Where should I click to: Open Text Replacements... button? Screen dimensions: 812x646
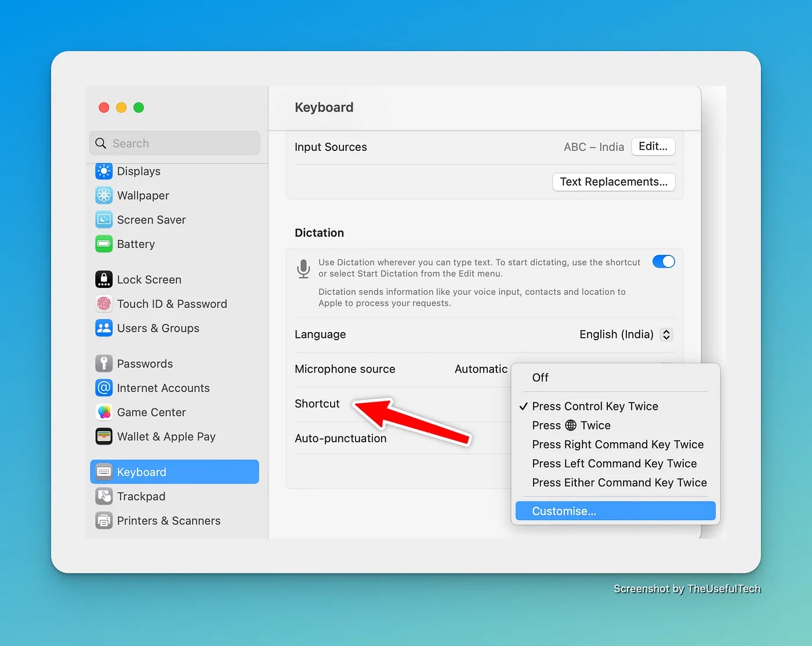(614, 182)
